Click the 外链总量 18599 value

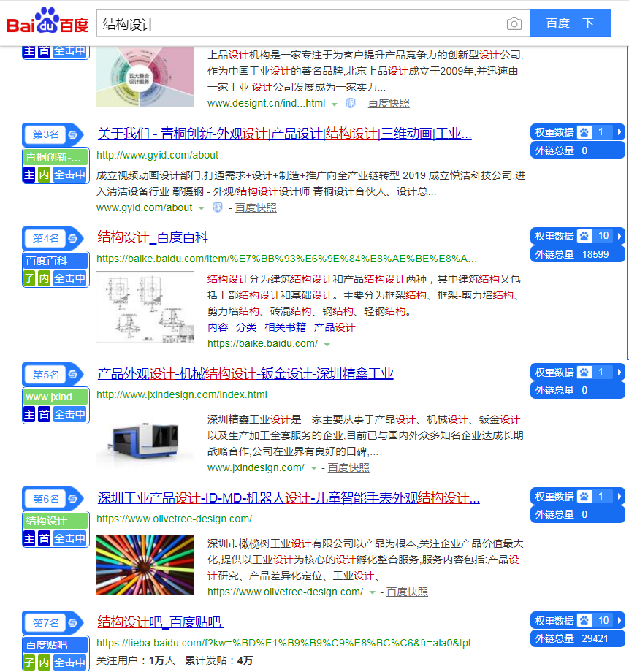click(595, 255)
